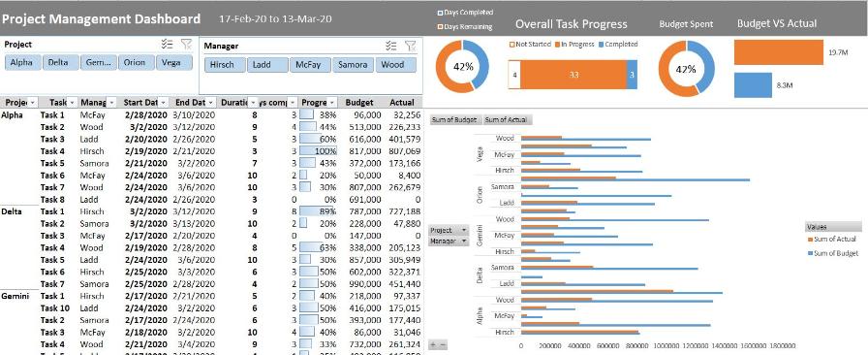Click the Sum of Actual legend swatch
868x355 pixels.
point(811,240)
